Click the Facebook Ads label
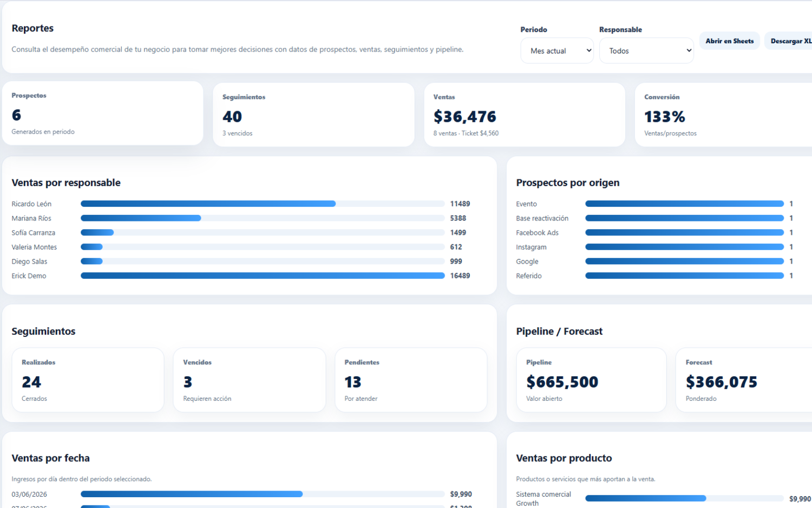Image resolution: width=812 pixels, height=508 pixels. (538, 233)
